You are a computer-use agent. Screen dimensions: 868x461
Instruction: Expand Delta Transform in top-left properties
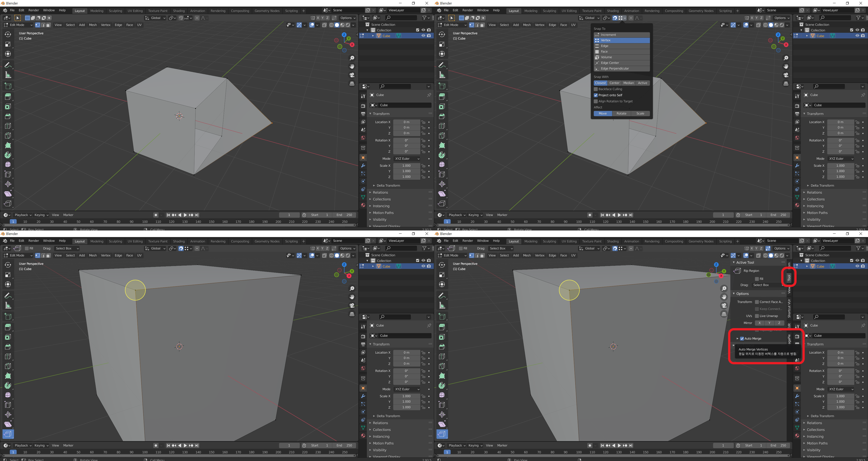[374, 185]
